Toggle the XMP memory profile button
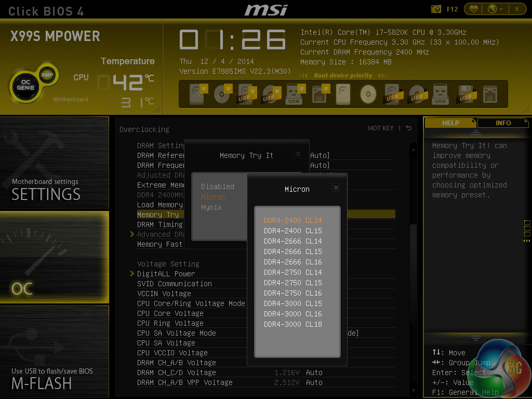 [x=47, y=75]
